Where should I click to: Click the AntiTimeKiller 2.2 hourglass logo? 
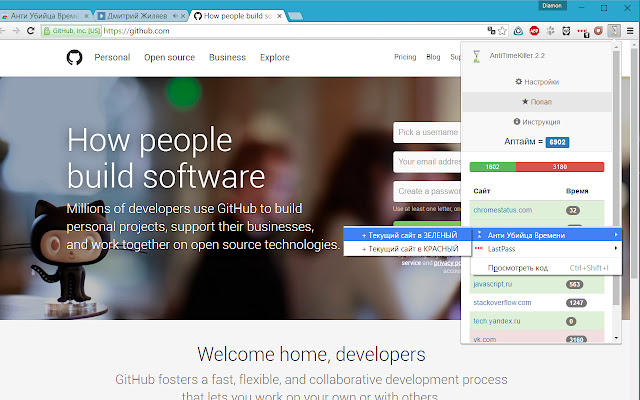tap(476, 56)
